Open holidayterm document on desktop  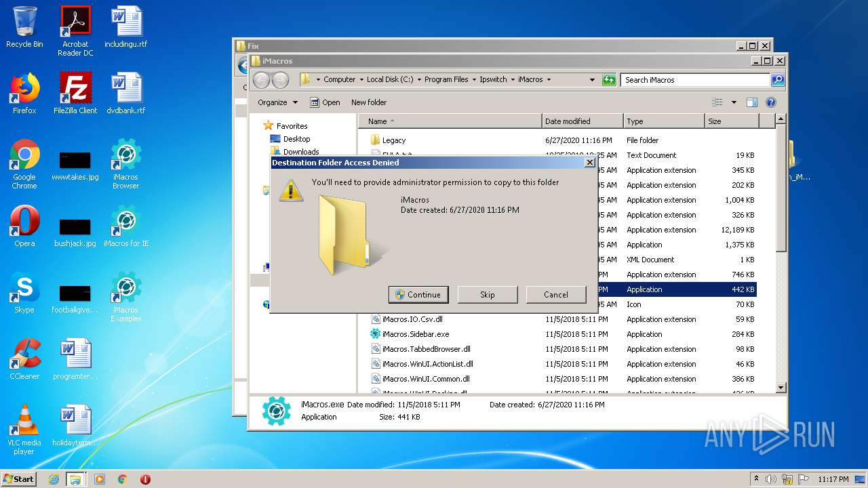[75, 426]
